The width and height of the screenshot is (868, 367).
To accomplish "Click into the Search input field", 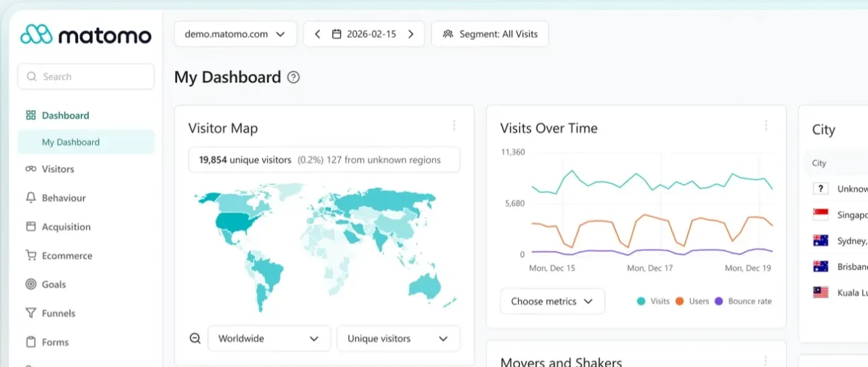I will (x=86, y=77).
